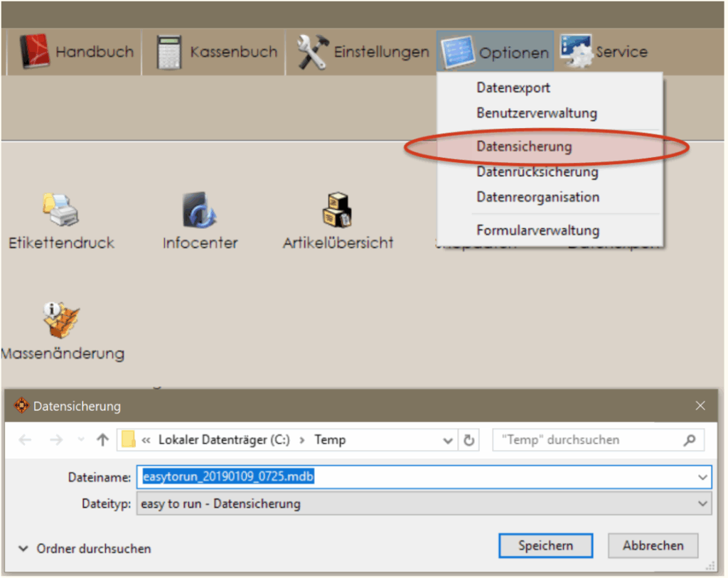Open the Infocenter icon
The width and height of the screenshot is (728, 578).
198,210
